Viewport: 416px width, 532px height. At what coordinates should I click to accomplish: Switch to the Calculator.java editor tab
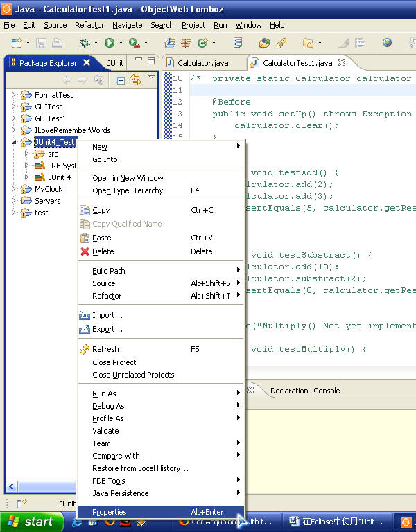pyautogui.click(x=202, y=63)
